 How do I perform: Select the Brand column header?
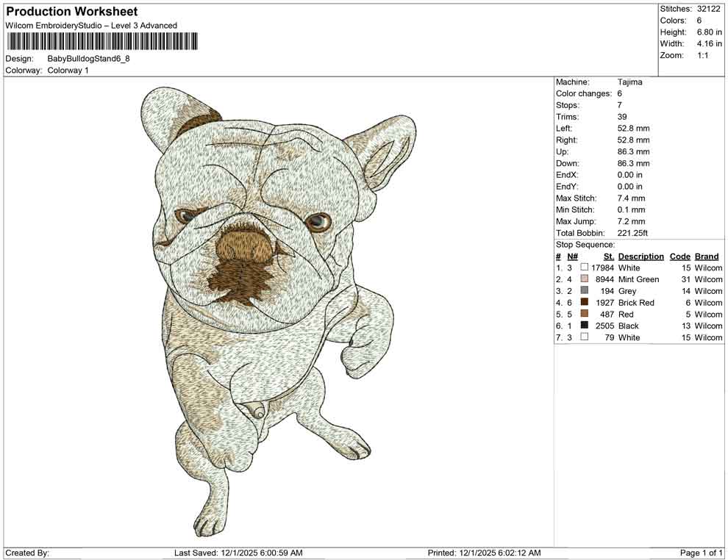[x=707, y=256]
